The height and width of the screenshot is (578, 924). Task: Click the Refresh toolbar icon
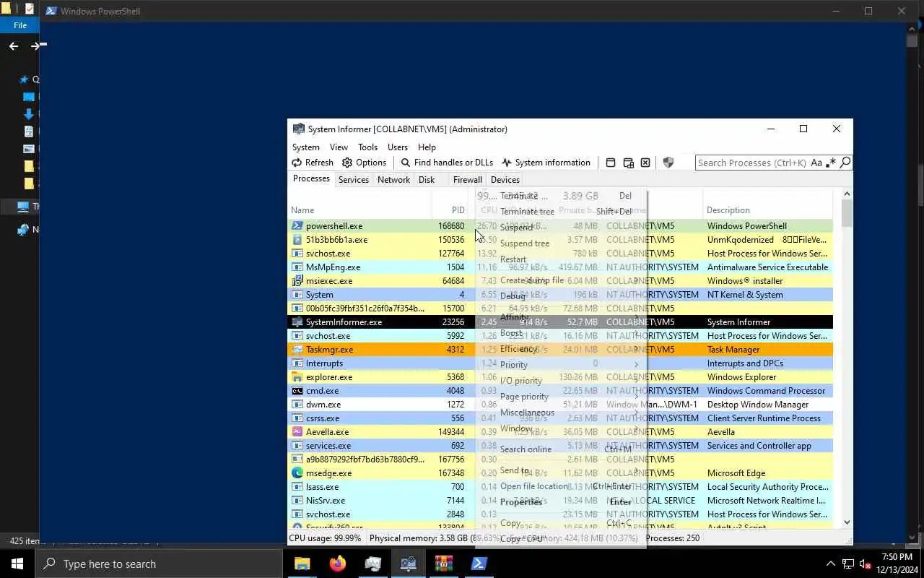pyautogui.click(x=297, y=163)
